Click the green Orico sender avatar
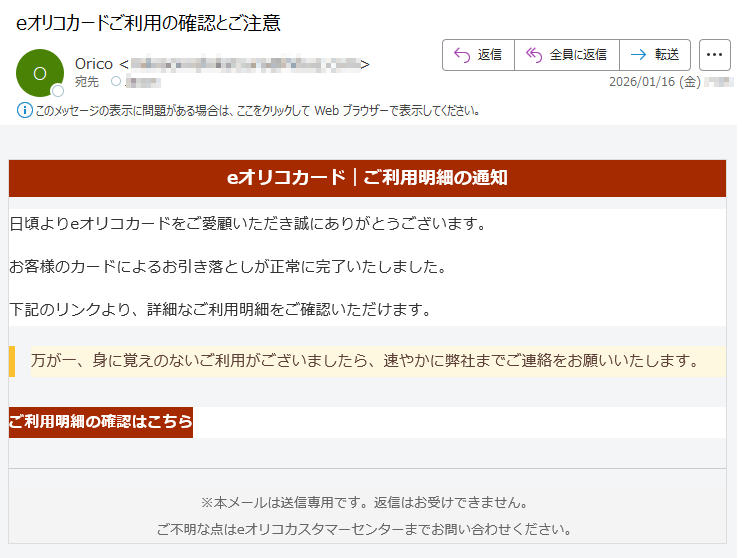 coord(40,72)
